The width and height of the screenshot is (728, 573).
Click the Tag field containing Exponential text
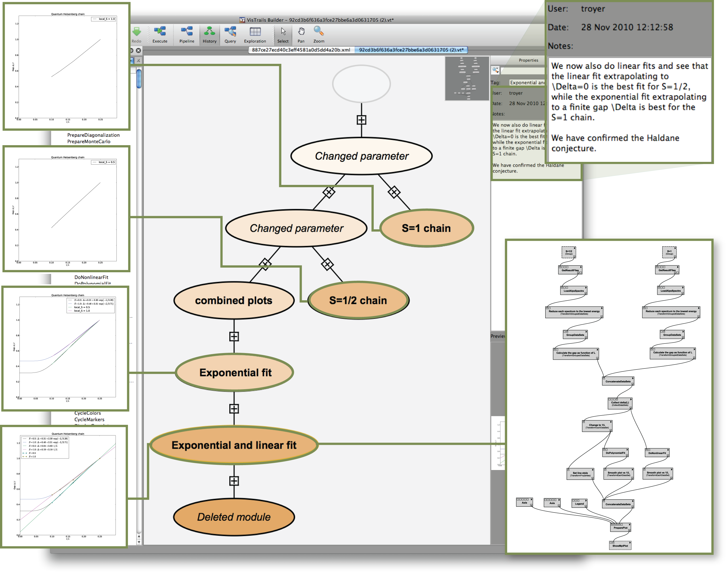(x=527, y=82)
